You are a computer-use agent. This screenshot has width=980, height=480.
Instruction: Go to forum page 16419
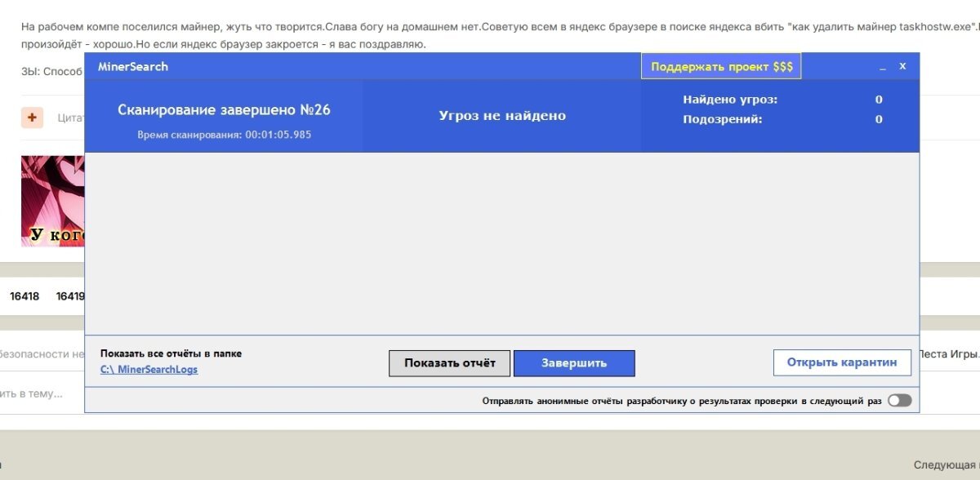(70, 296)
